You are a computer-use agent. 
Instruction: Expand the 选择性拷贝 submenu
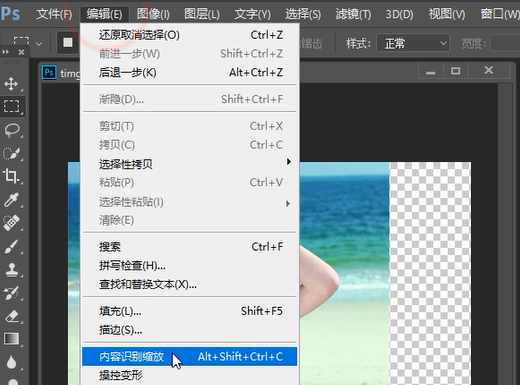pyautogui.click(x=190, y=164)
